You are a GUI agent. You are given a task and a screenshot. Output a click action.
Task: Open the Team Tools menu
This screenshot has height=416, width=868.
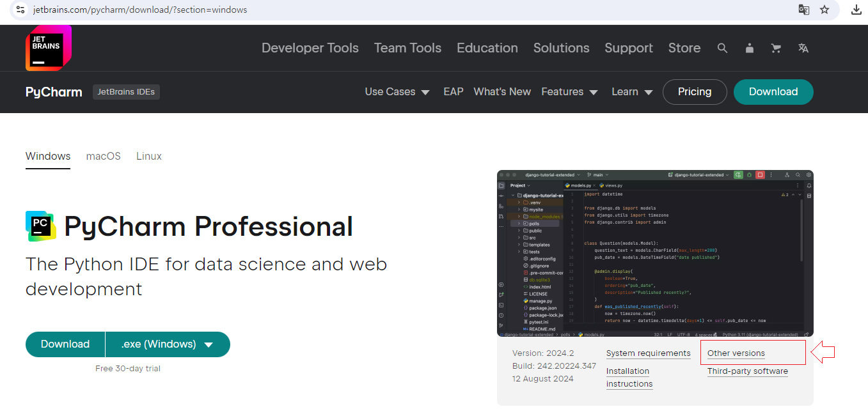coord(407,48)
